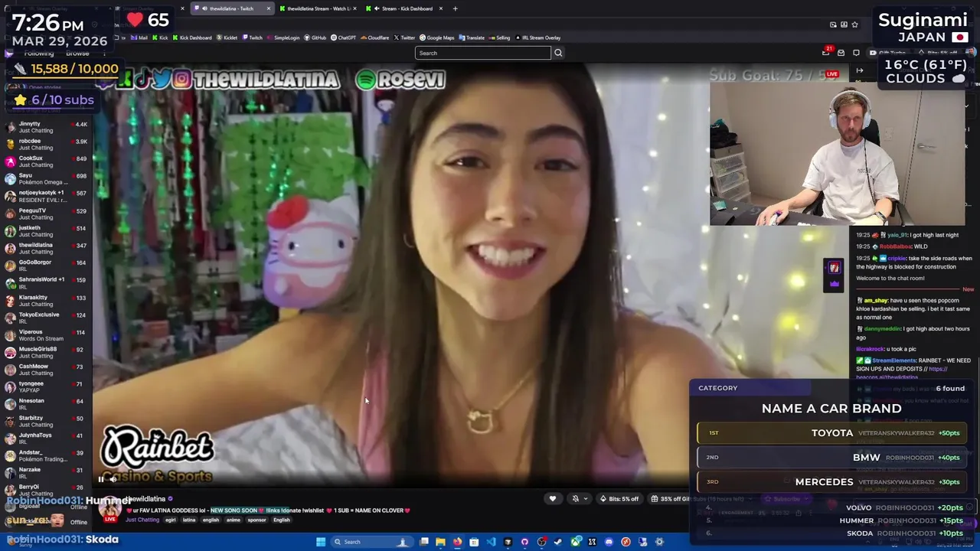Screen dimensions: 980x551
Task: Open the Kicklet bookmark
Action: (x=227, y=37)
